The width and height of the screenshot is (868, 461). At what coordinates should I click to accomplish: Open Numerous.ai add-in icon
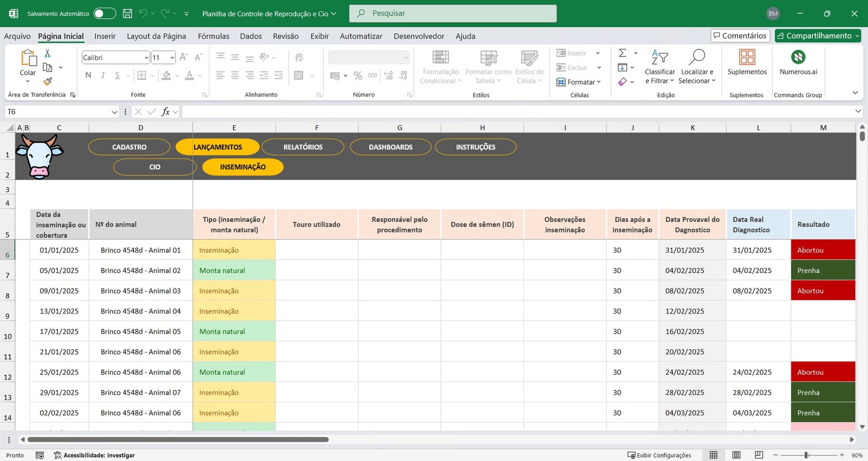click(x=798, y=57)
